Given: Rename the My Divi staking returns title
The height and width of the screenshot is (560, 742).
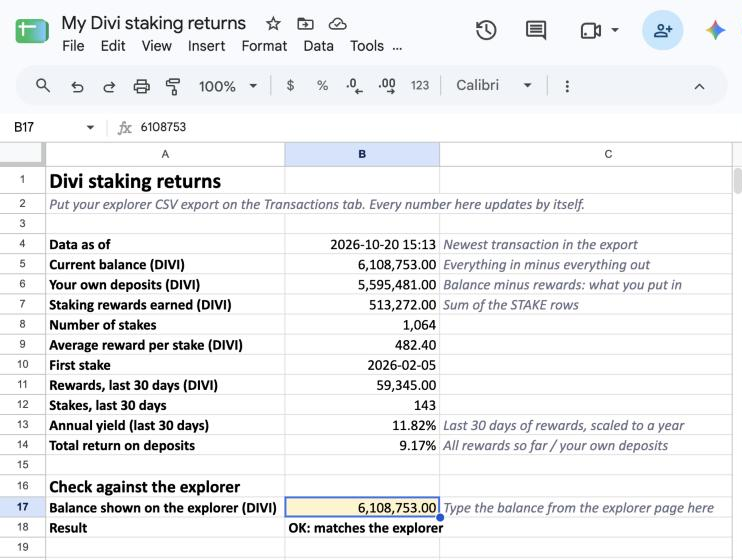Looking at the screenshot, I should (x=154, y=23).
